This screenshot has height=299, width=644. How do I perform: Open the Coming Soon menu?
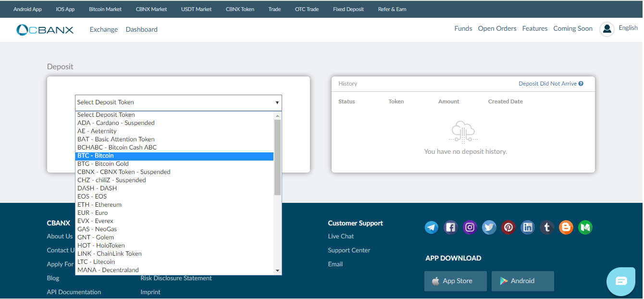tap(573, 29)
